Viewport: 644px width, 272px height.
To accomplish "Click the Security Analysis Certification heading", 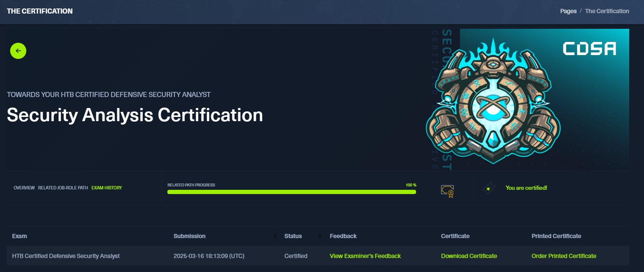I will click(135, 115).
